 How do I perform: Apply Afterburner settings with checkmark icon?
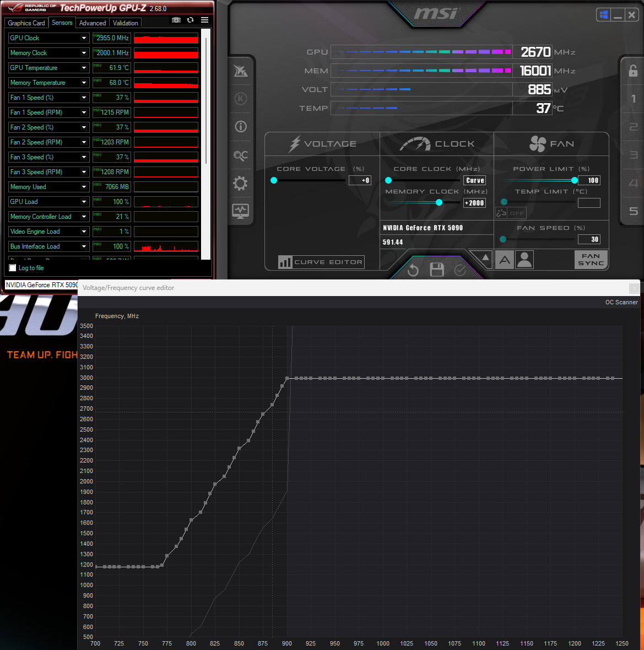460,270
